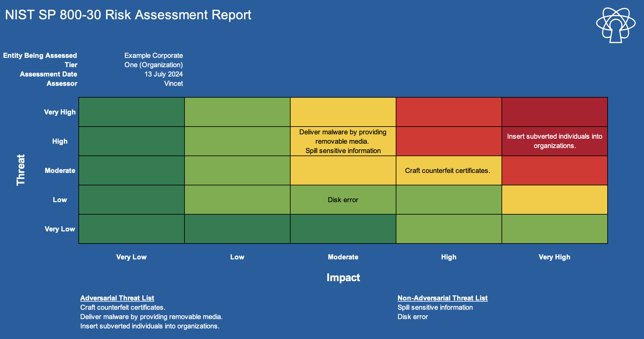The height and width of the screenshot is (339, 644).
Task: Click the atom keyhole logo icon
Action: [615, 26]
